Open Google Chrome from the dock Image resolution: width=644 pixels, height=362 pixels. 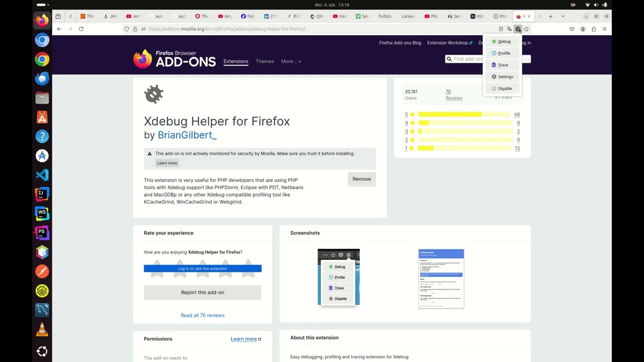(x=42, y=59)
